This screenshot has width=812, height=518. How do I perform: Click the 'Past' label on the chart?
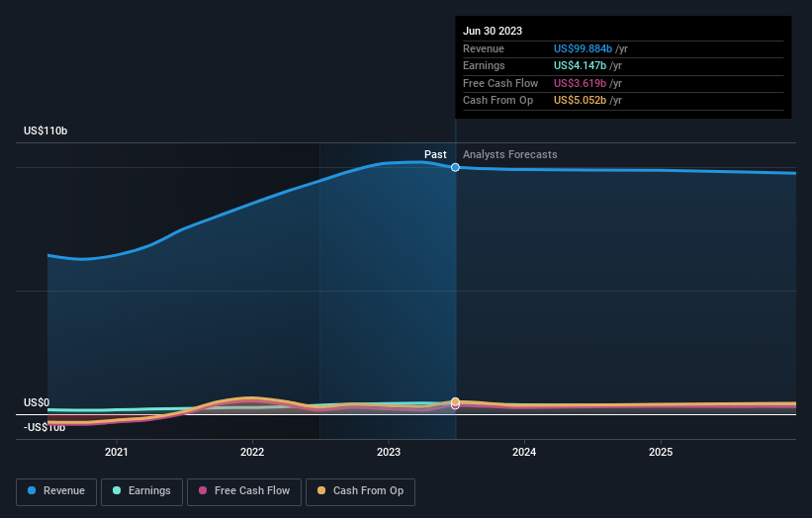pyautogui.click(x=435, y=154)
